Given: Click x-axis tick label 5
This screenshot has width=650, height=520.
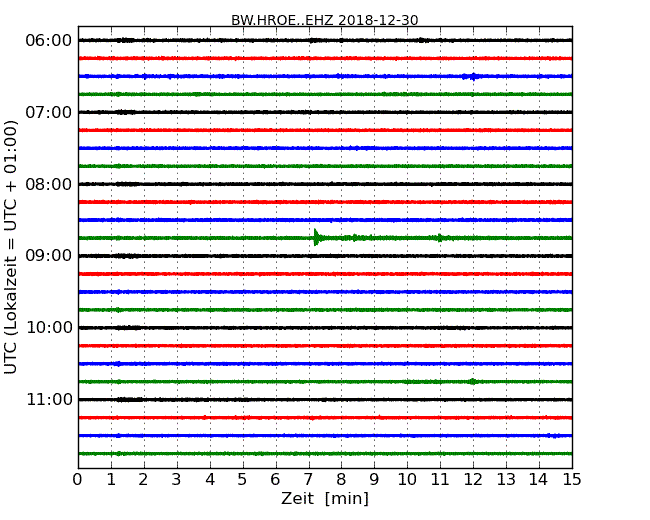Looking at the screenshot, I should pos(243,480).
